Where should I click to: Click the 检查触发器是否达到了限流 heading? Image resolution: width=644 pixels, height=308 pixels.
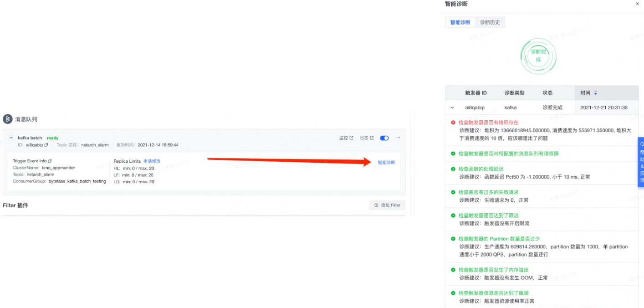488,216
